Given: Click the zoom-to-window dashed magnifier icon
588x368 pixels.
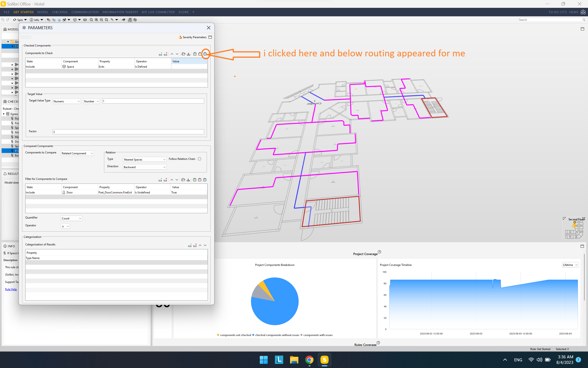Looking at the screenshot, I should point(106,20).
